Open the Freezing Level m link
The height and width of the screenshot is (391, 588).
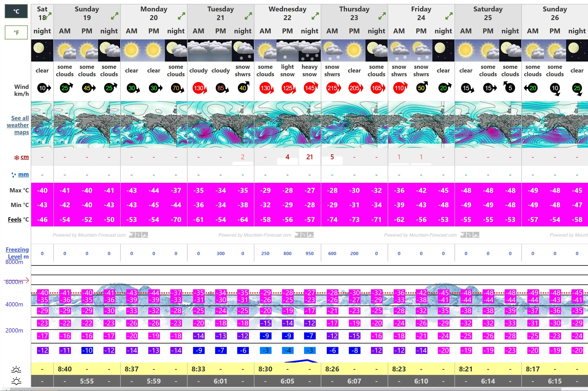17,253
